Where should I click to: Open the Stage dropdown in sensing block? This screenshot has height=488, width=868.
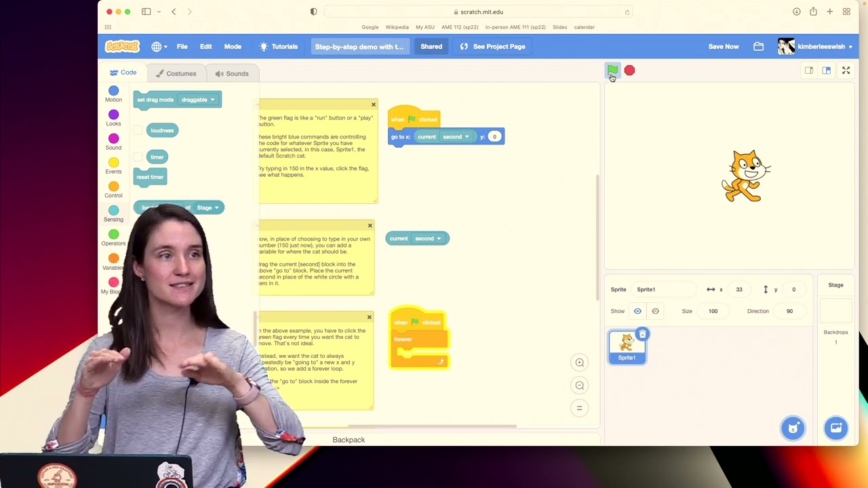pyautogui.click(x=208, y=207)
